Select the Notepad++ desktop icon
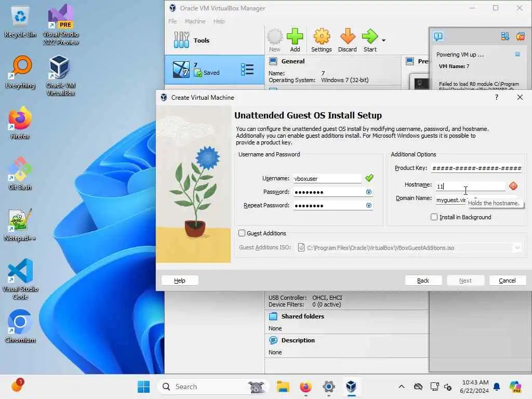Viewport: 532px width, 399px height. point(20,224)
